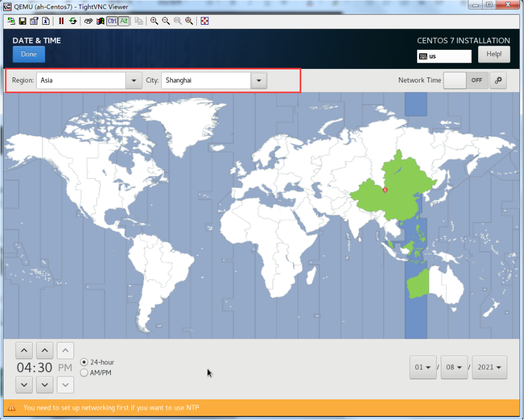Select the AM/PM radio button
This screenshot has height=420, width=524.
pyautogui.click(x=84, y=373)
